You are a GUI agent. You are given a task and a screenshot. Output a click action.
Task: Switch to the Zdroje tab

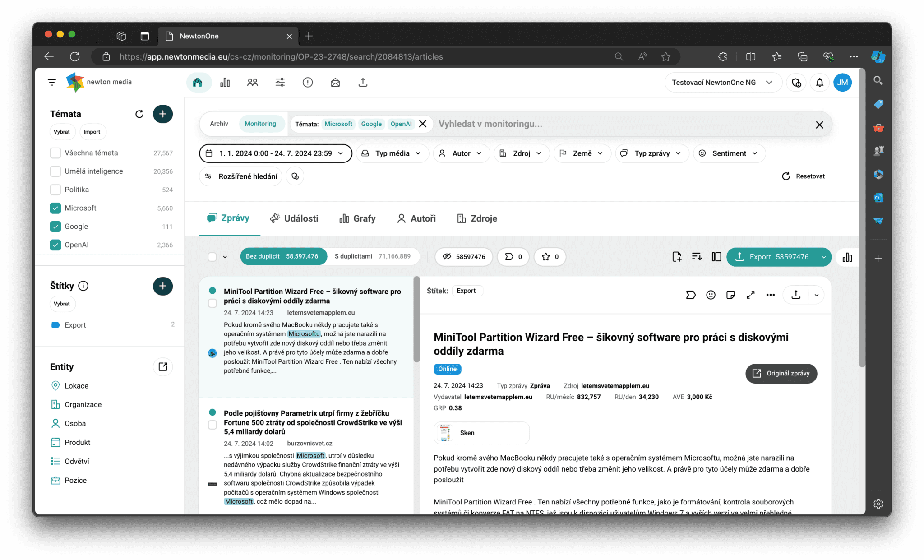(477, 218)
